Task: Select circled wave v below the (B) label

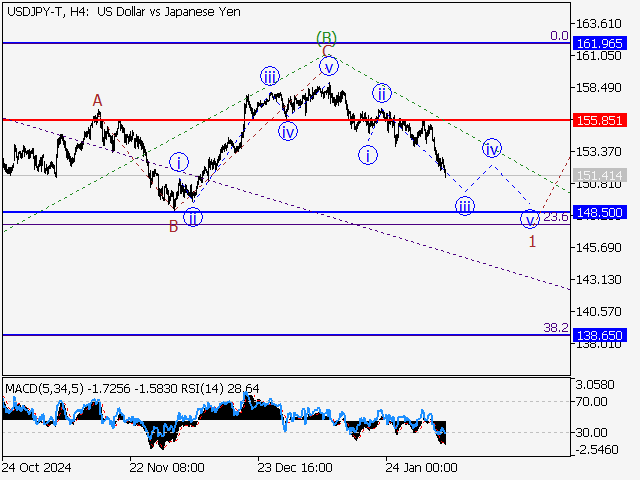Action: [x=327, y=66]
